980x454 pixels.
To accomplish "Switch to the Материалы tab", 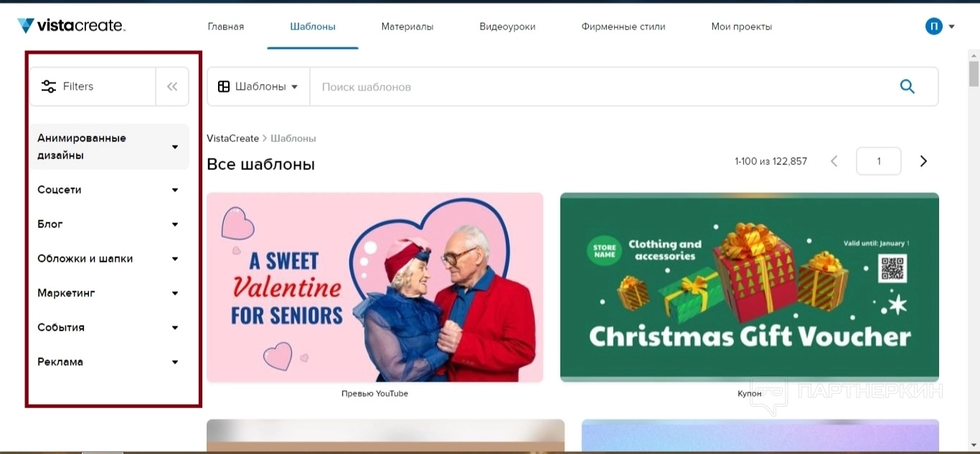I will 407,27.
